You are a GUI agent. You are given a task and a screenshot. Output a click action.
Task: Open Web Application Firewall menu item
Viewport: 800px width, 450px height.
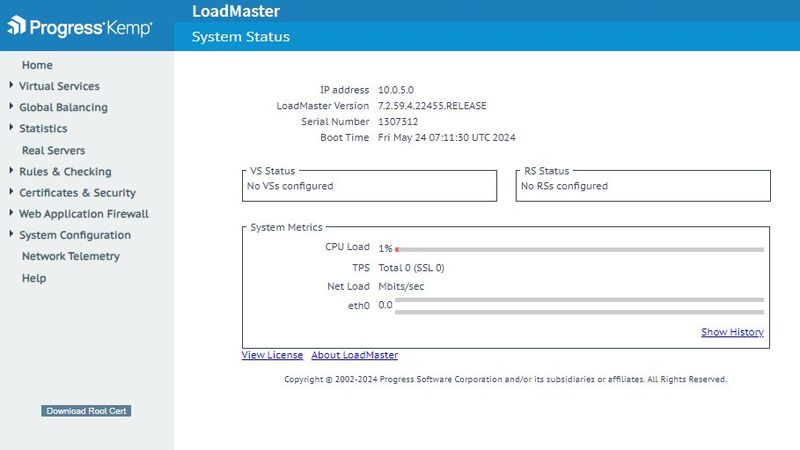point(84,214)
